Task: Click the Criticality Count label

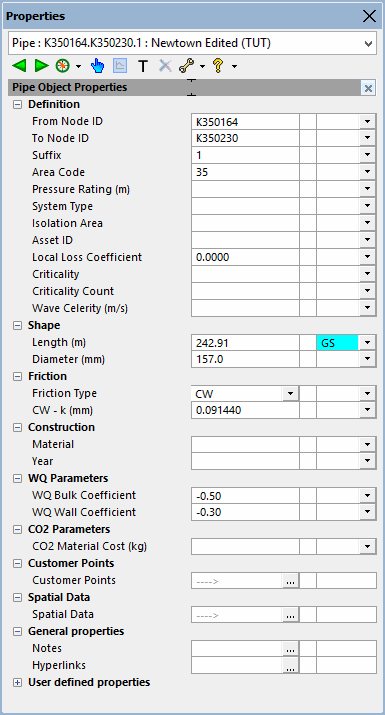Action: 73,291
